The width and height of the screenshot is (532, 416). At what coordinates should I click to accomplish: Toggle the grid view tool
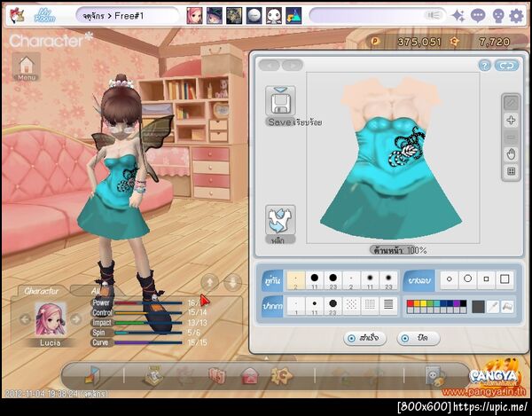click(511, 171)
